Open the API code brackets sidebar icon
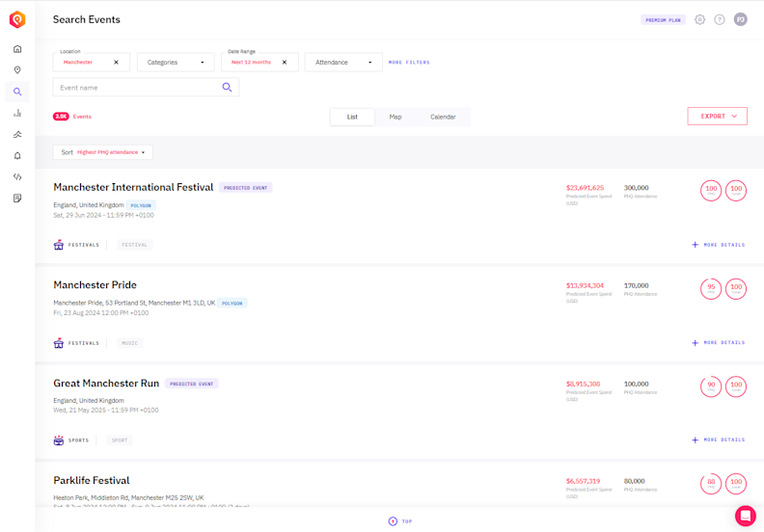This screenshot has width=764, height=532. pos(17,176)
